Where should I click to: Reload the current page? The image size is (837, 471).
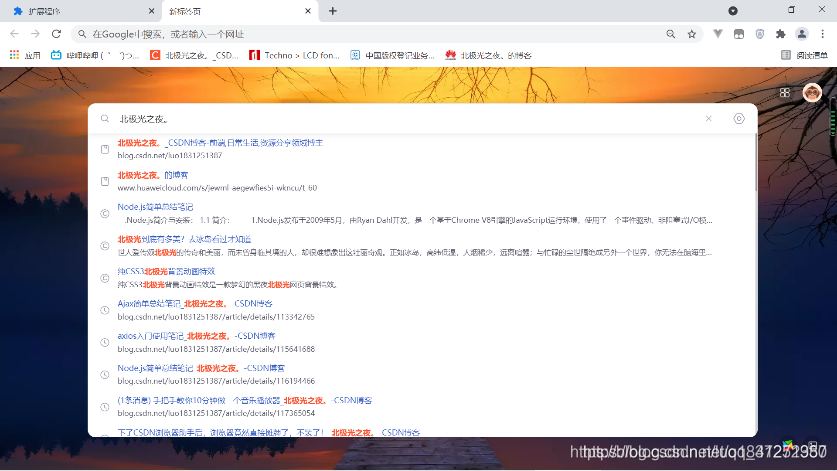[56, 34]
